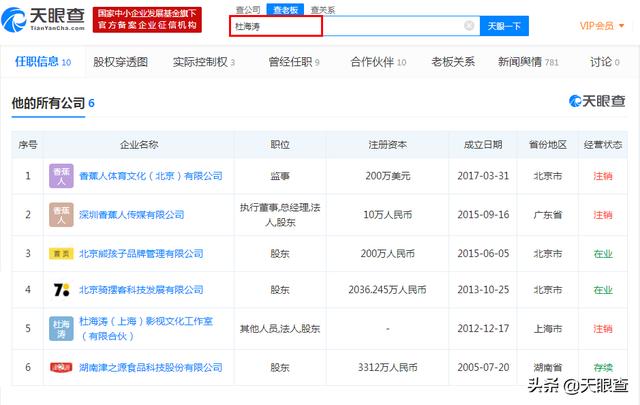This screenshot has width=640, height=405.
Task: Open 深圳香蕉人传媒有限公司 link
Action: tap(131, 215)
